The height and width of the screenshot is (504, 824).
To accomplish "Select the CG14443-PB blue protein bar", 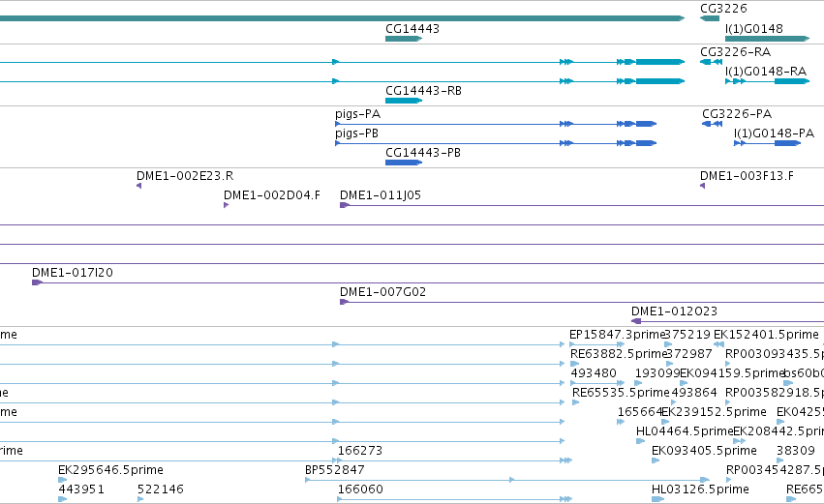I will point(404,163).
